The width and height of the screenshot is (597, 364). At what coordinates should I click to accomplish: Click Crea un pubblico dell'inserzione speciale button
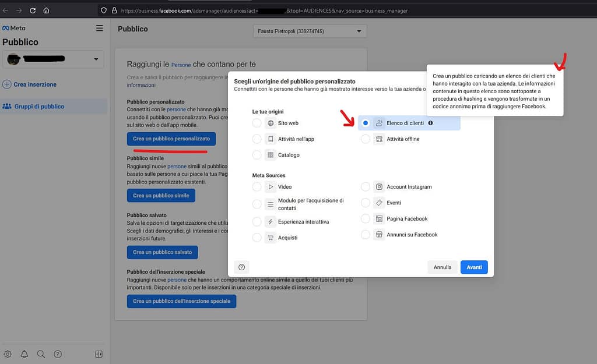coord(182,301)
